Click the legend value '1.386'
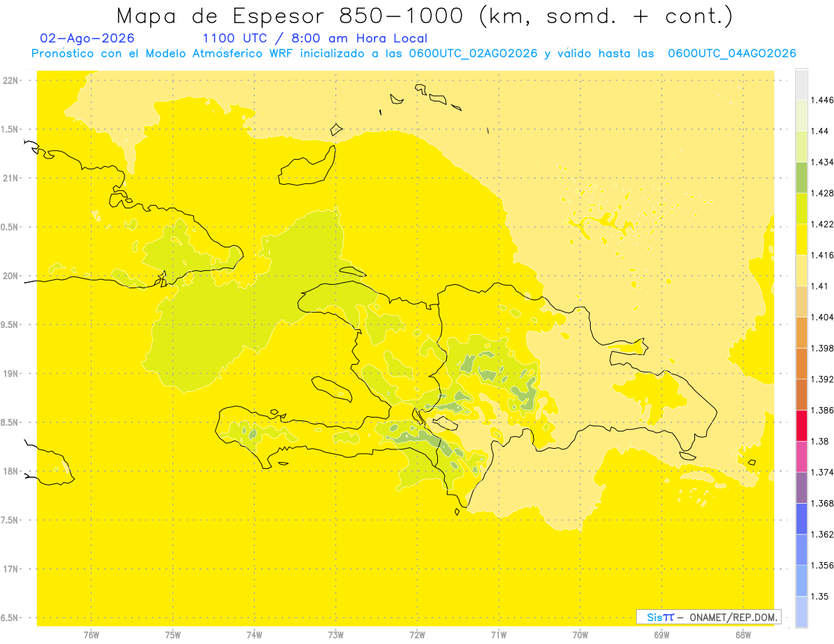 (x=822, y=411)
